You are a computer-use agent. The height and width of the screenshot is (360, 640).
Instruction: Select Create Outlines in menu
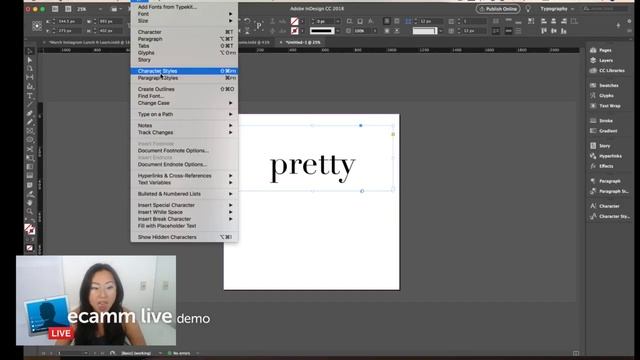(184, 89)
